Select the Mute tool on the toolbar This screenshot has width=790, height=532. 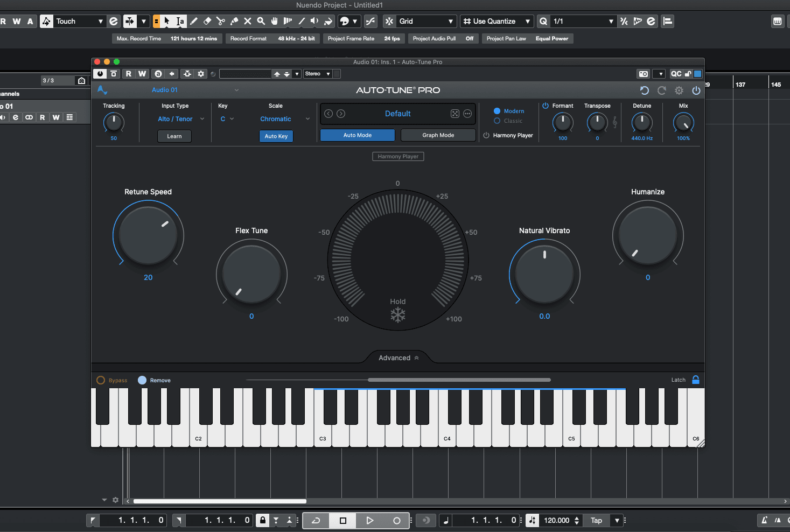[247, 21]
